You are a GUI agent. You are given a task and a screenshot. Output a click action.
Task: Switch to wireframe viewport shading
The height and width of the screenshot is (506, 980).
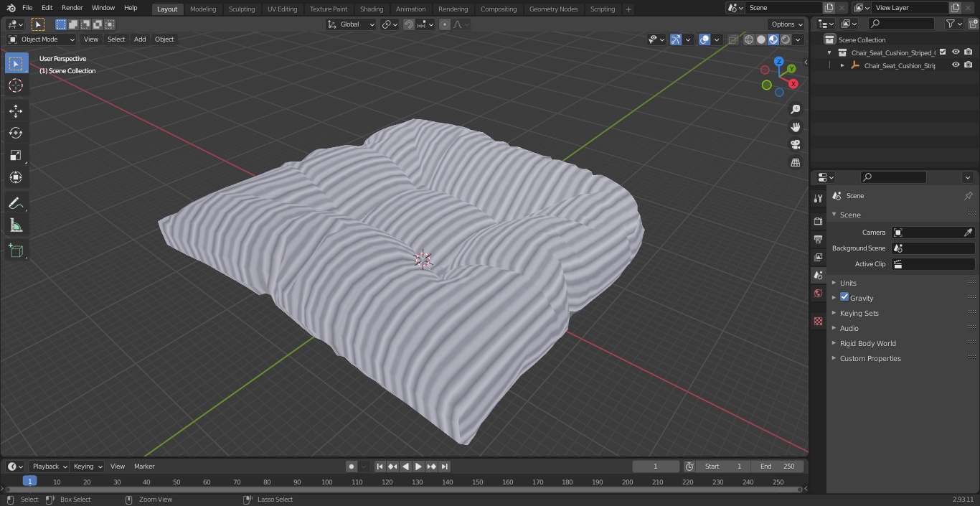[749, 39]
